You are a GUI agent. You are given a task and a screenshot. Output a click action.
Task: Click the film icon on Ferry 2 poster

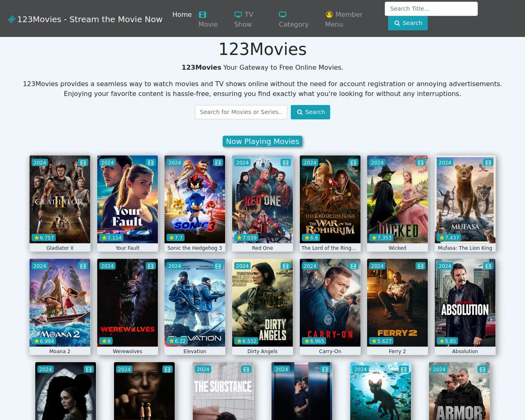pyautogui.click(x=421, y=266)
